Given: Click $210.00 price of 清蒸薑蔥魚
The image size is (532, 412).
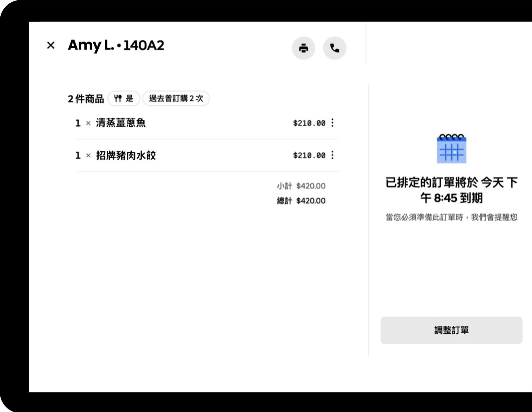Looking at the screenshot, I should click(x=309, y=123).
